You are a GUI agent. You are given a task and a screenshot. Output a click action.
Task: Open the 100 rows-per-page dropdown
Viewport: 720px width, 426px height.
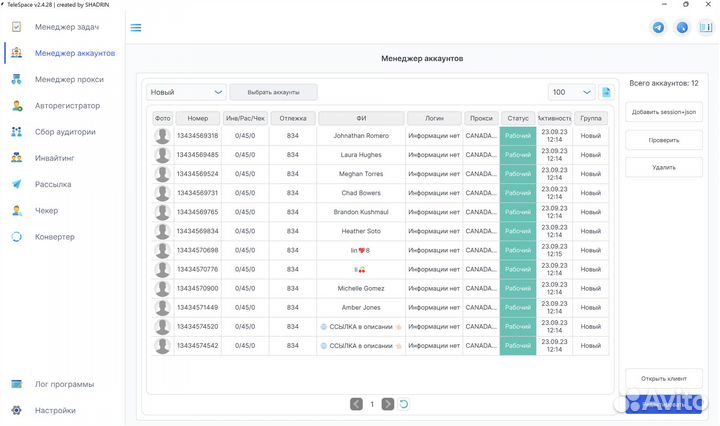(x=571, y=92)
